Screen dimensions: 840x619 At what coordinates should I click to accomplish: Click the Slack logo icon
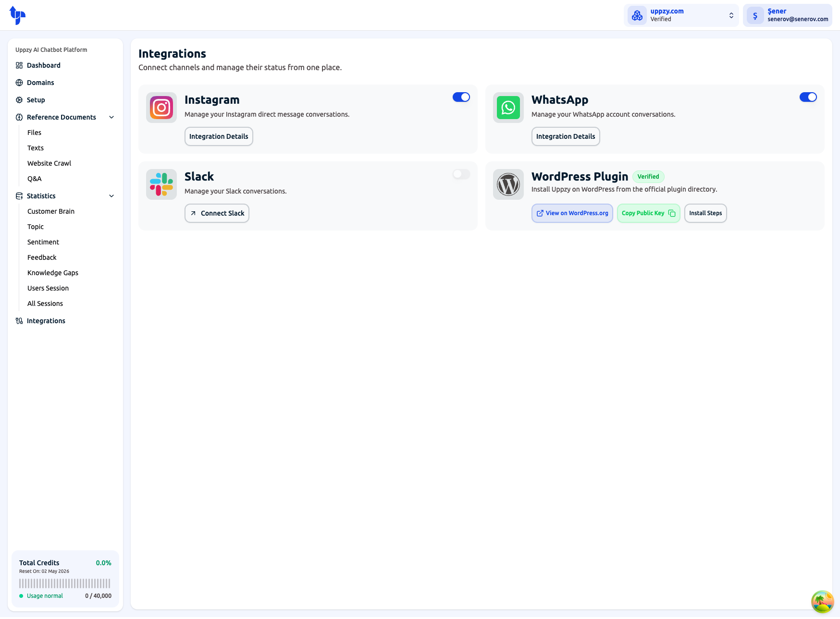coord(161,184)
